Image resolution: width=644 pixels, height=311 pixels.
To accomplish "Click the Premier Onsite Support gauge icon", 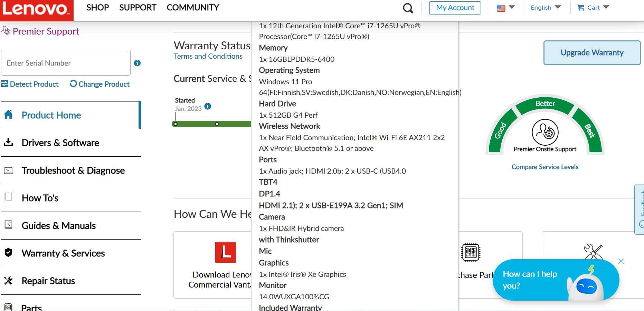I will pyautogui.click(x=545, y=132).
